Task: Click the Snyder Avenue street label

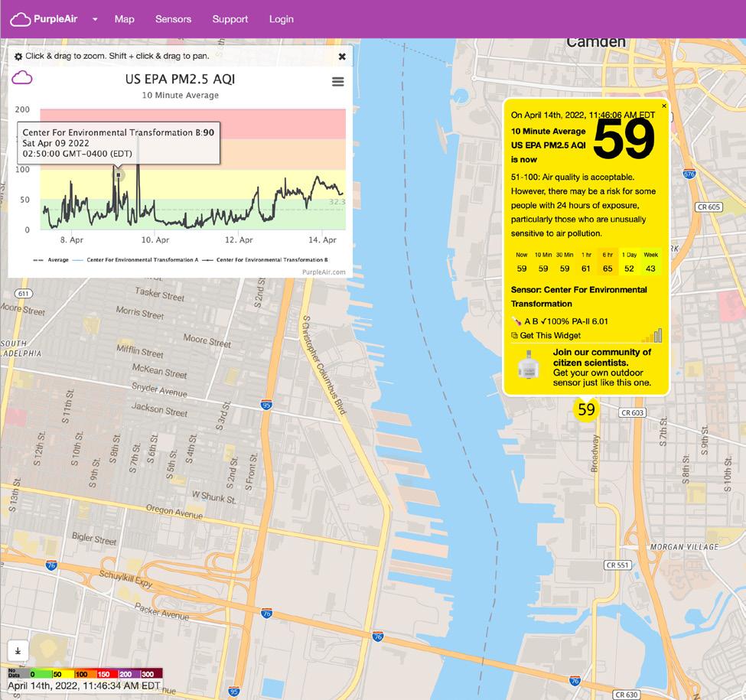Action: click(x=159, y=389)
